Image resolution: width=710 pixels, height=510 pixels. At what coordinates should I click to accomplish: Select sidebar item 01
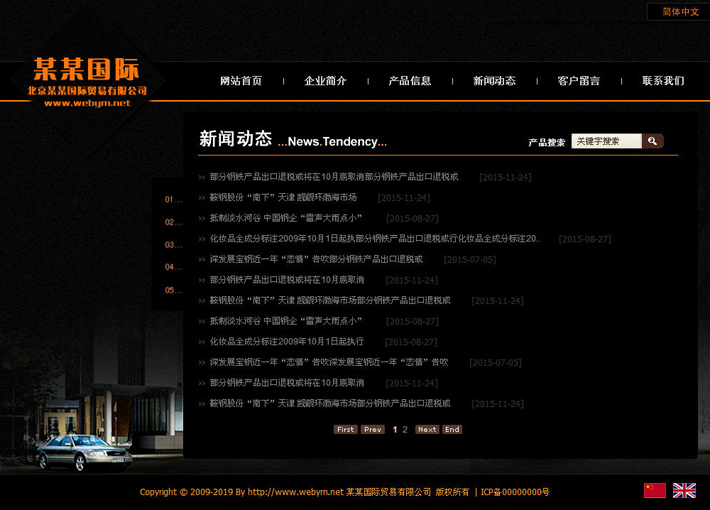click(173, 199)
